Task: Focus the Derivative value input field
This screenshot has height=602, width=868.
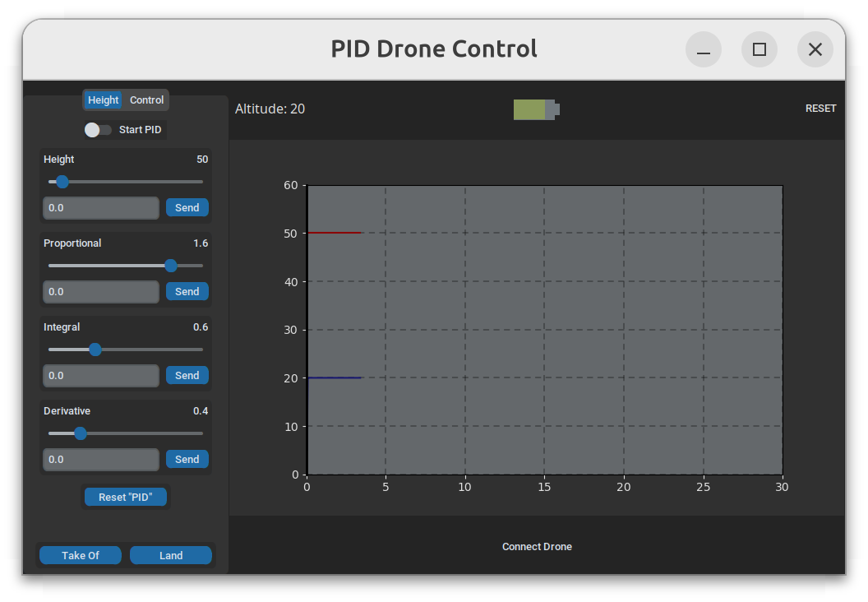Action: (101, 460)
